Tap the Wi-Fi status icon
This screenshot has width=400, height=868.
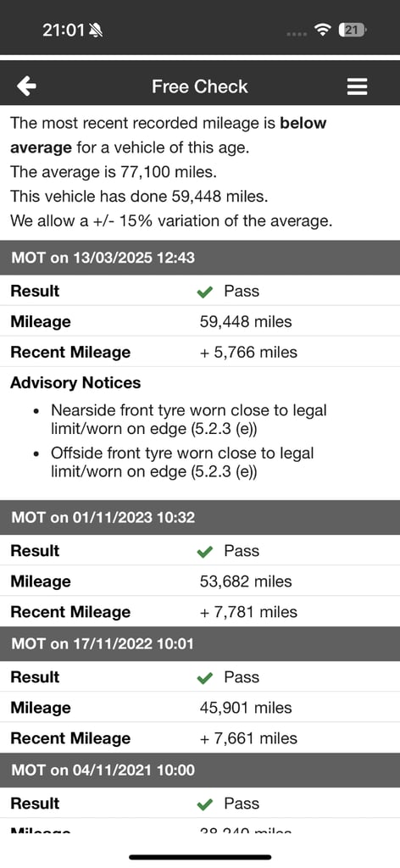tap(322, 30)
